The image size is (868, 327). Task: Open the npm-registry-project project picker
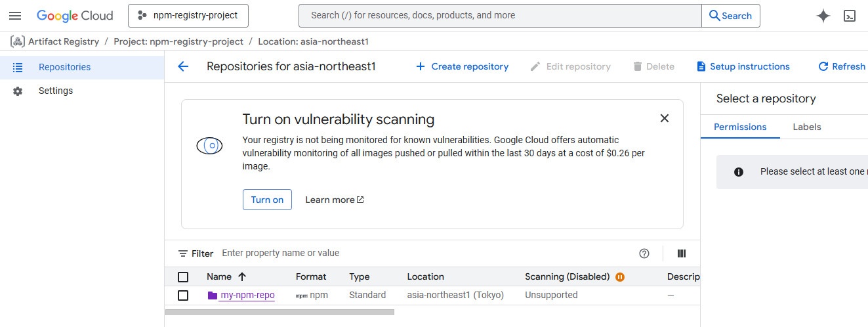(x=188, y=16)
